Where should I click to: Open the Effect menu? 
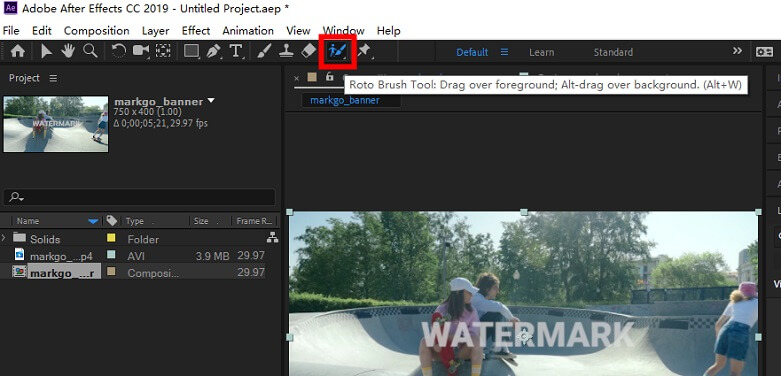point(196,31)
